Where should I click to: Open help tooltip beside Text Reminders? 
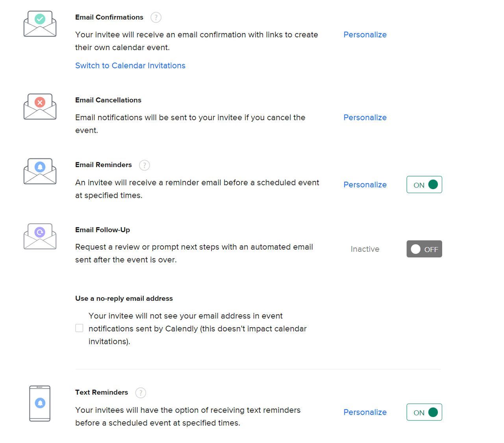coord(141,393)
